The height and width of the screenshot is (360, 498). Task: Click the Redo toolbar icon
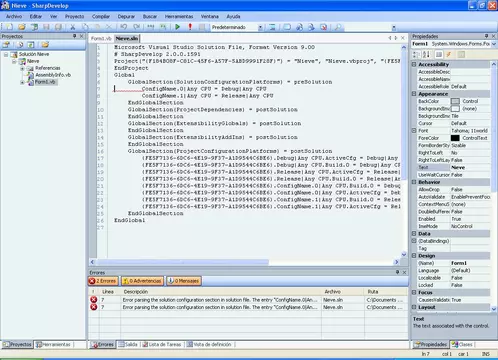pyautogui.click(x=136, y=27)
